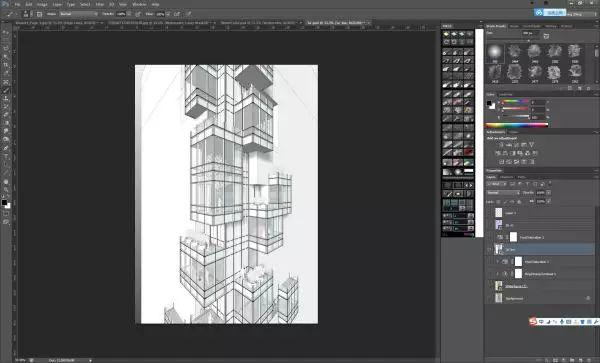
Task: Select the Crop tool in left toolbar
Action: [6, 65]
